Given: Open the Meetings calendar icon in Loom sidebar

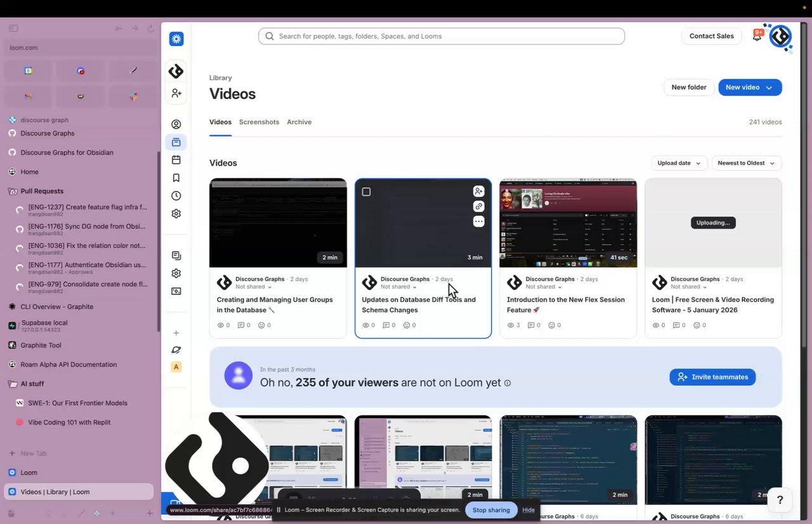Looking at the screenshot, I should click(x=176, y=160).
